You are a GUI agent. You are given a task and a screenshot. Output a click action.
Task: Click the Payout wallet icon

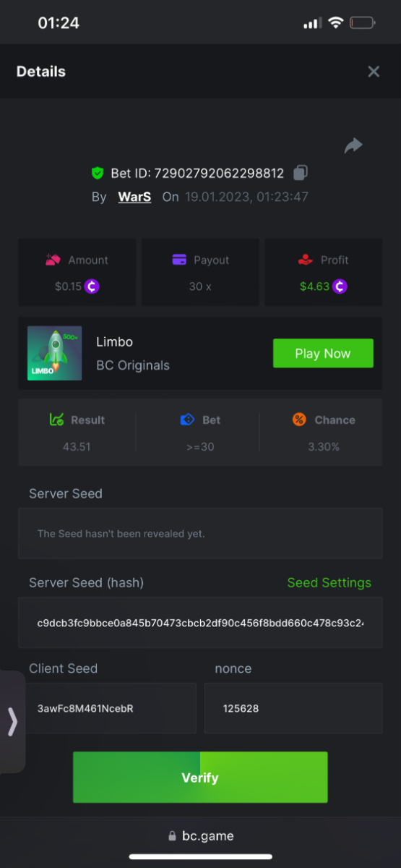click(180, 260)
